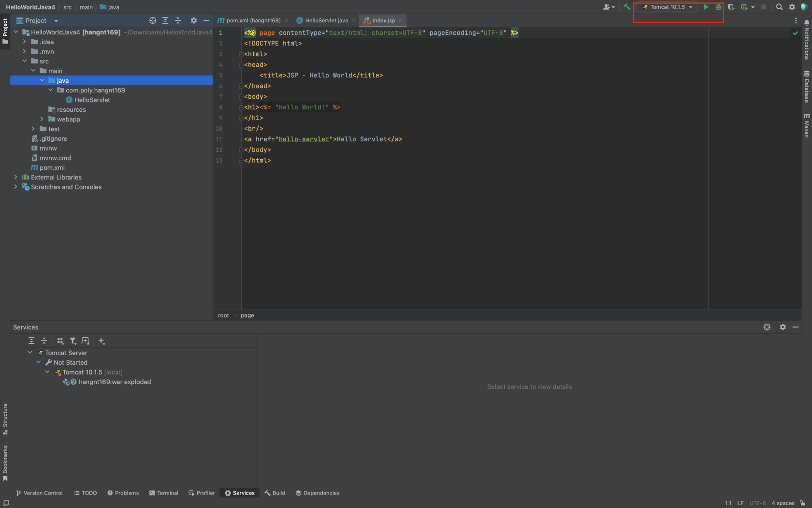
Task: Collapse all in Project panel
Action: [178, 20]
